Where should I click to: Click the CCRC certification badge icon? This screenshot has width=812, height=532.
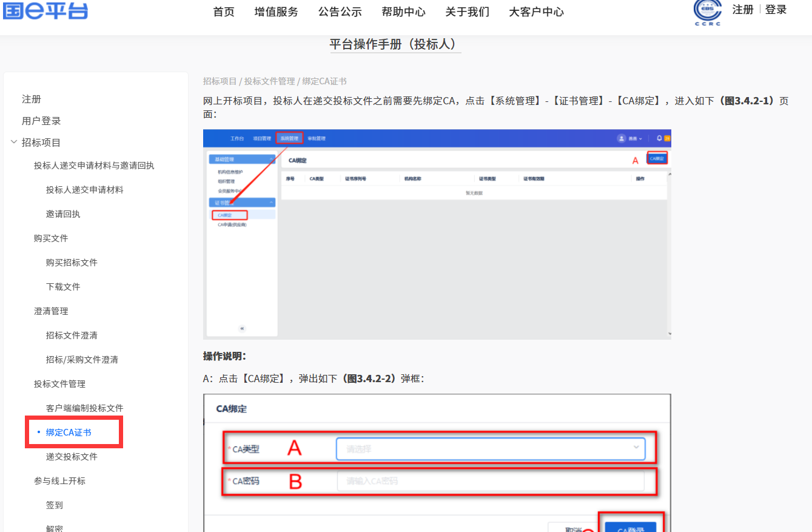[x=707, y=11]
